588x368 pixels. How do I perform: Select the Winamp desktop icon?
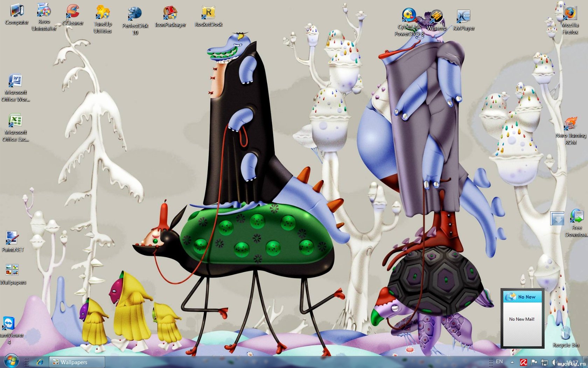point(436,20)
